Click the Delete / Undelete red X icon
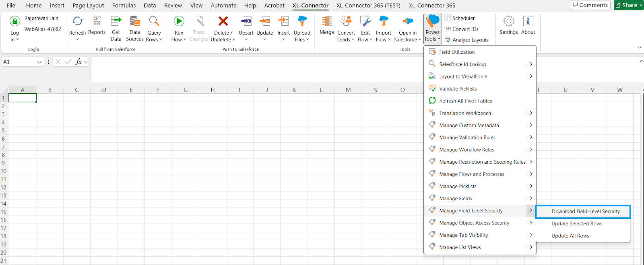Viewport: 644px width, 265px height. [x=223, y=21]
